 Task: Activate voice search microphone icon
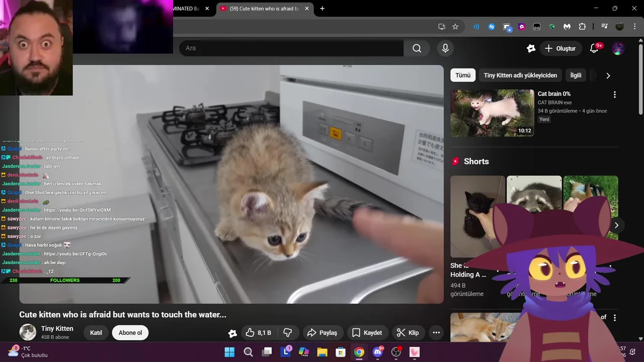click(445, 48)
